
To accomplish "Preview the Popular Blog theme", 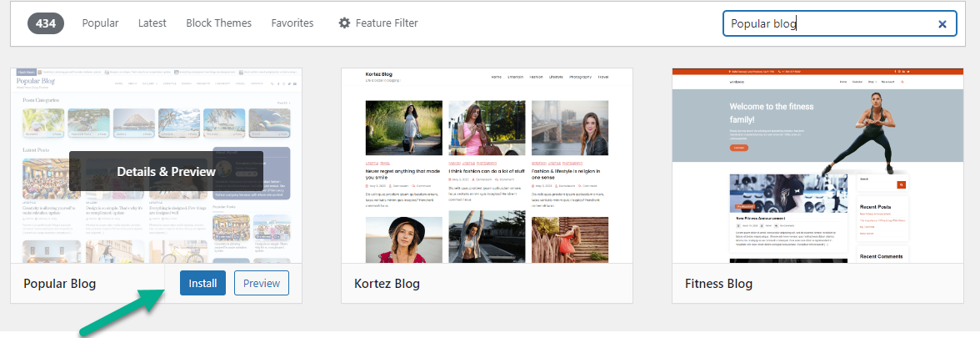I will (262, 283).
